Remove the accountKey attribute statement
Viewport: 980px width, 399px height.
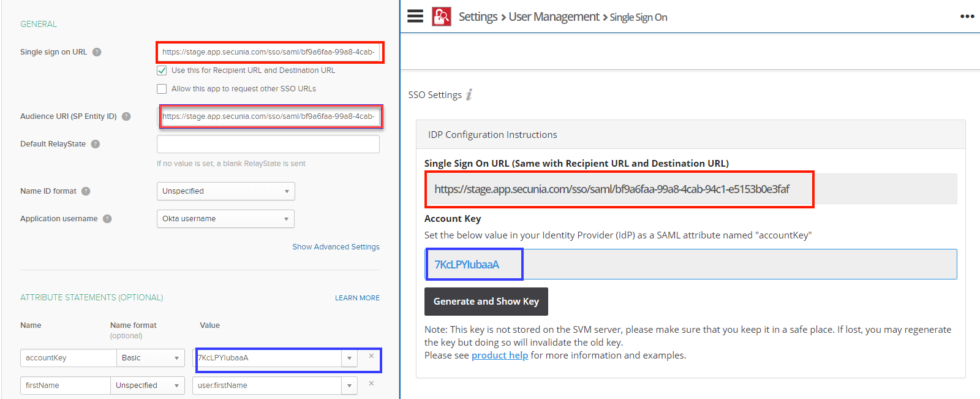371,356
